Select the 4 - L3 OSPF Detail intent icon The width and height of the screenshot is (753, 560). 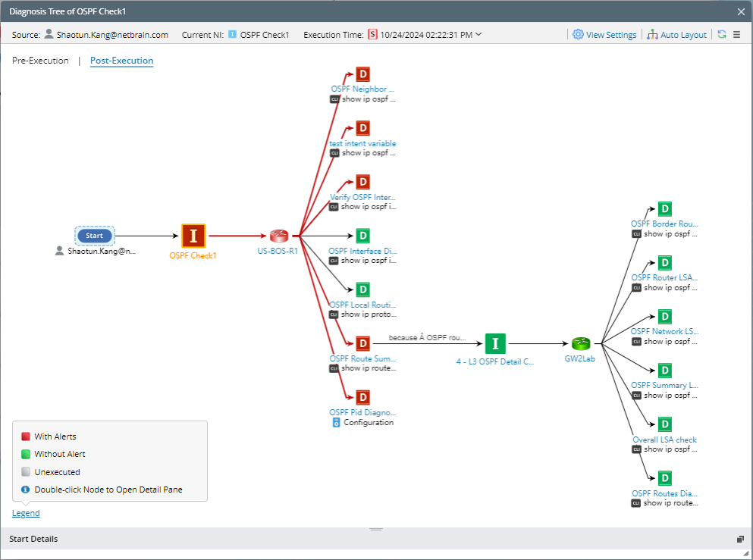[x=495, y=343]
